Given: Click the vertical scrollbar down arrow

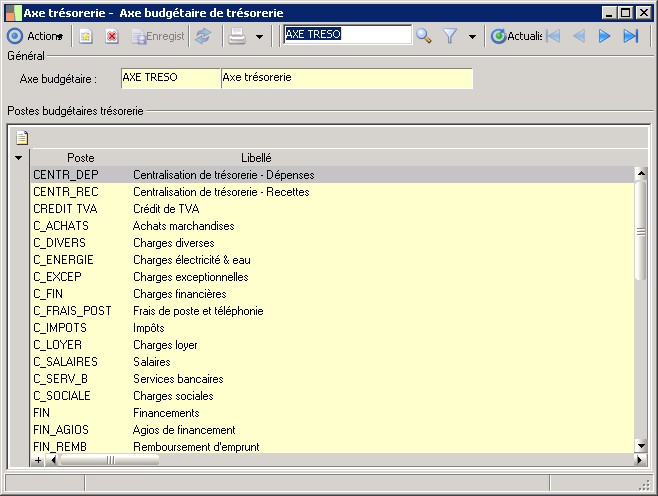Looking at the screenshot, I should (x=641, y=446).
